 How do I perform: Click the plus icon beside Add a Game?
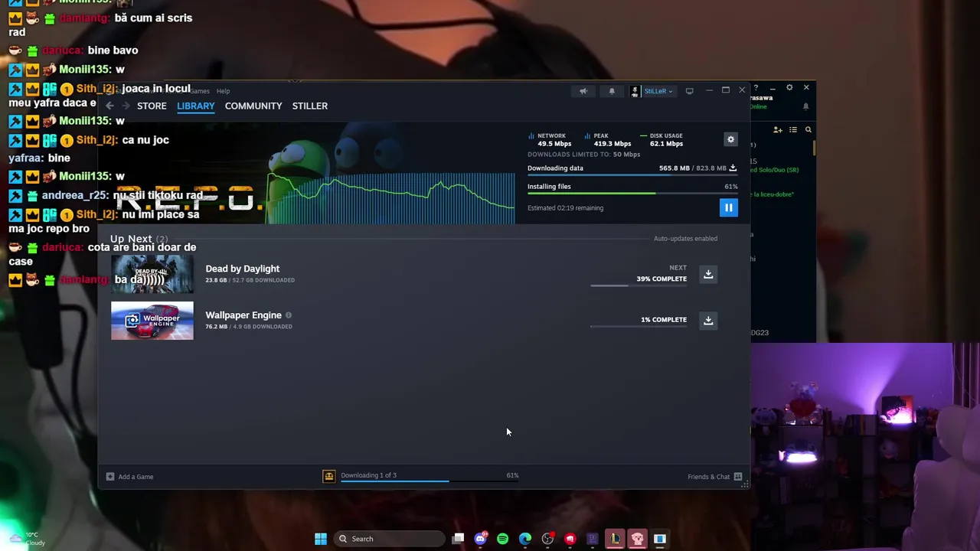click(110, 477)
